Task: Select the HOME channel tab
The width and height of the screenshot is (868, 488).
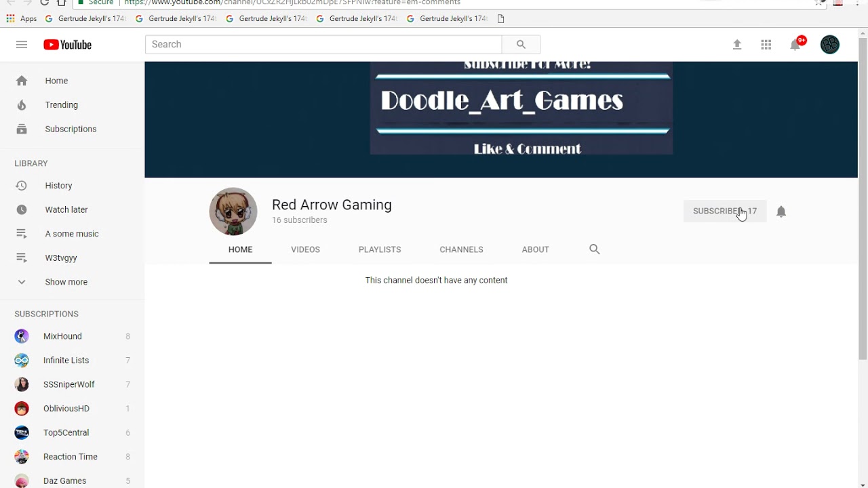Action: (x=240, y=249)
